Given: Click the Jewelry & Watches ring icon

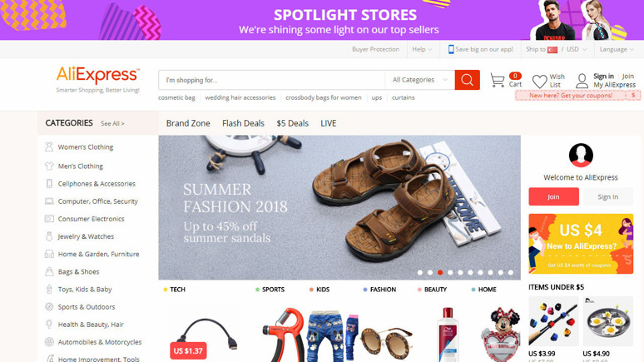Looking at the screenshot, I should pyautogui.click(x=49, y=236).
